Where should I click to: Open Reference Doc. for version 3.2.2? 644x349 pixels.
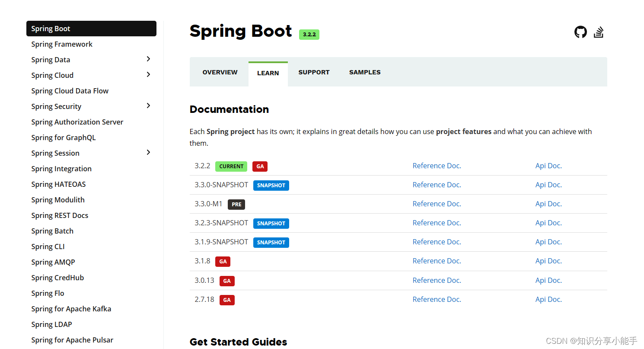click(x=437, y=166)
